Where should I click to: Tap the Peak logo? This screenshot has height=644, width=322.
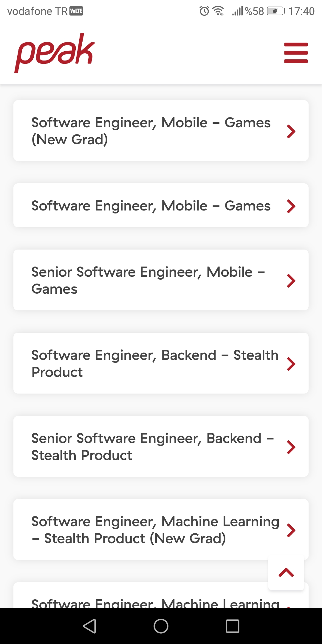(x=55, y=53)
